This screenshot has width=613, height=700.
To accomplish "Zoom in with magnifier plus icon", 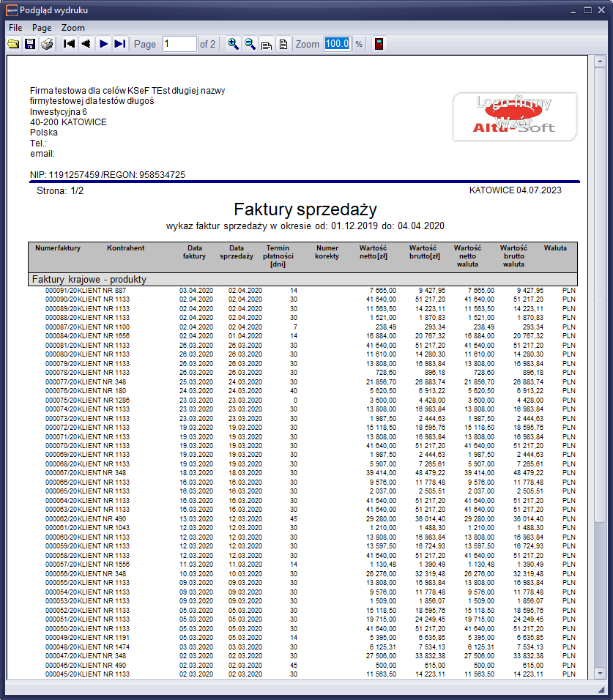I will pos(233,44).
